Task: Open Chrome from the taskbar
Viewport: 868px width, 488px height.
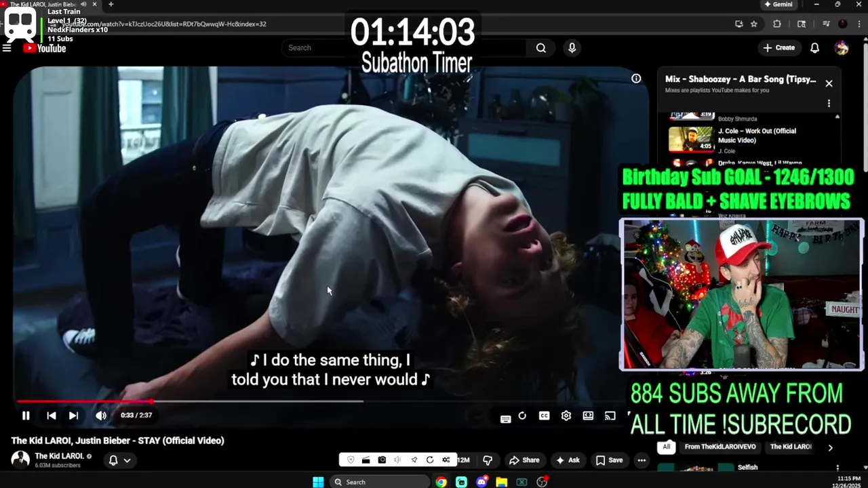Action: tap(441, 482)
